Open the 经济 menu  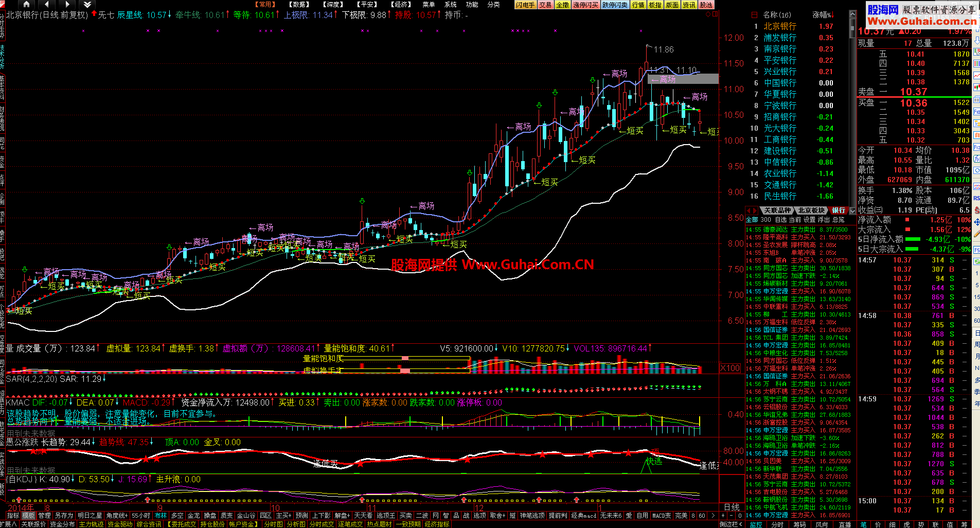(x=401, y=5)
